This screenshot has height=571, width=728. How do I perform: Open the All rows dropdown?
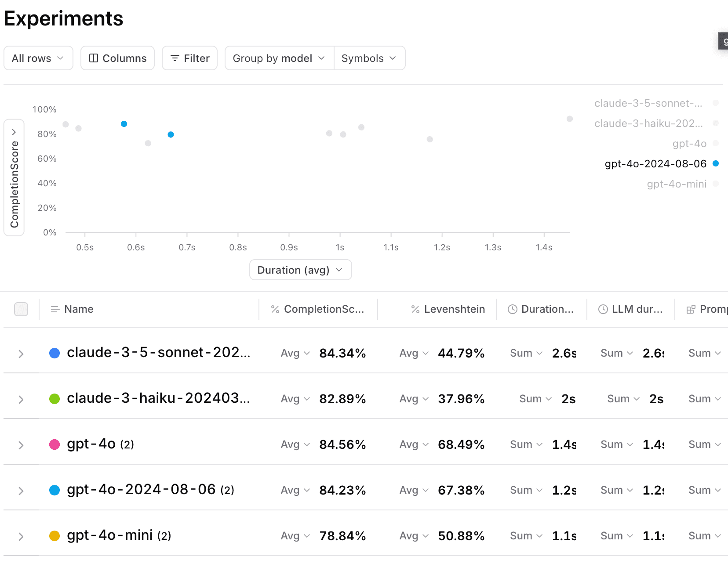[x=38, y=58]
